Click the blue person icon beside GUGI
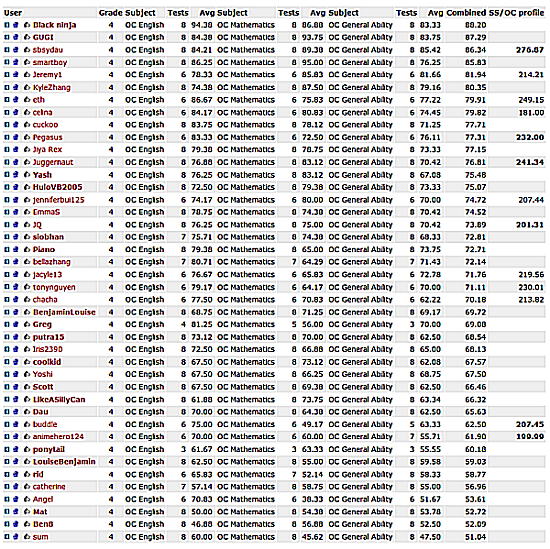Viewport: 550px width, 549px height. [x=16, y=37]
